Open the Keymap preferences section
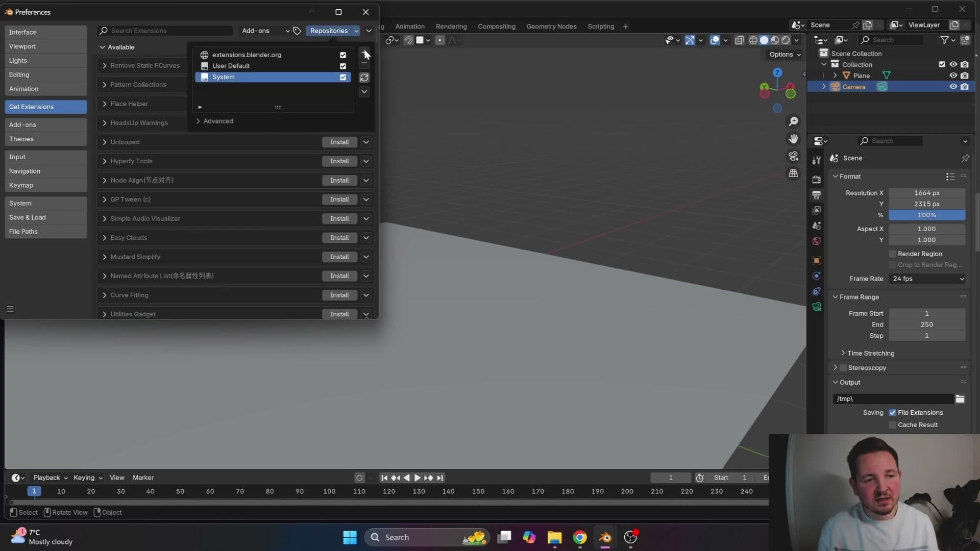Viewport: 980px width, 551px height. [45, 186]
